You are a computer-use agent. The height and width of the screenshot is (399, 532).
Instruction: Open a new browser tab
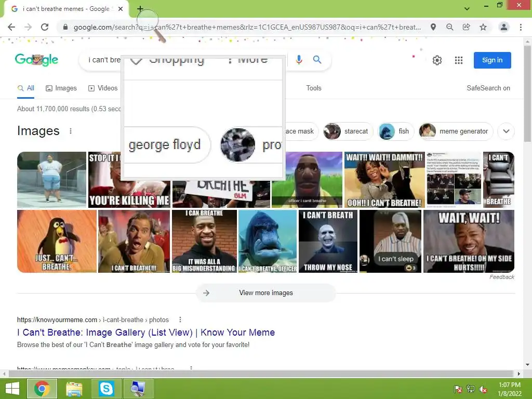point(140,9)
